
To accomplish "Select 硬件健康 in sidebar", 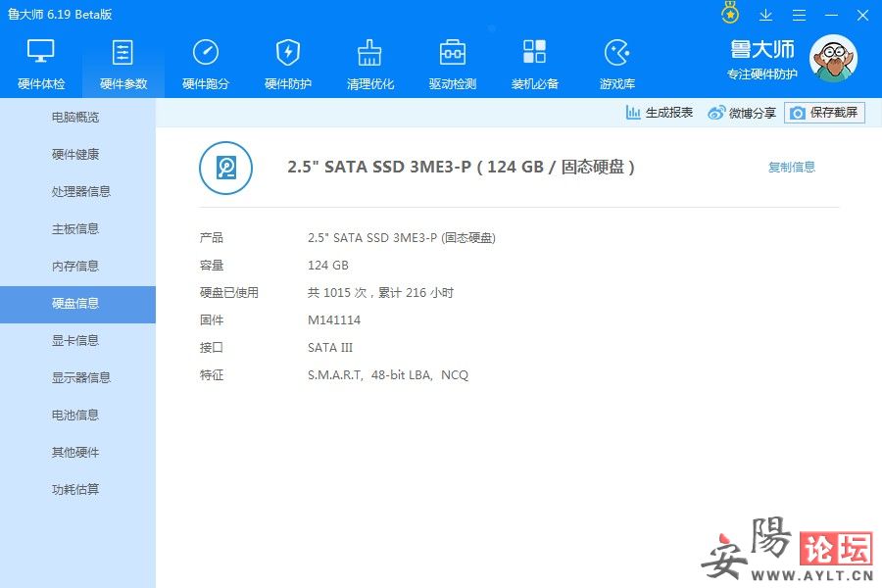I will [77, 154].
